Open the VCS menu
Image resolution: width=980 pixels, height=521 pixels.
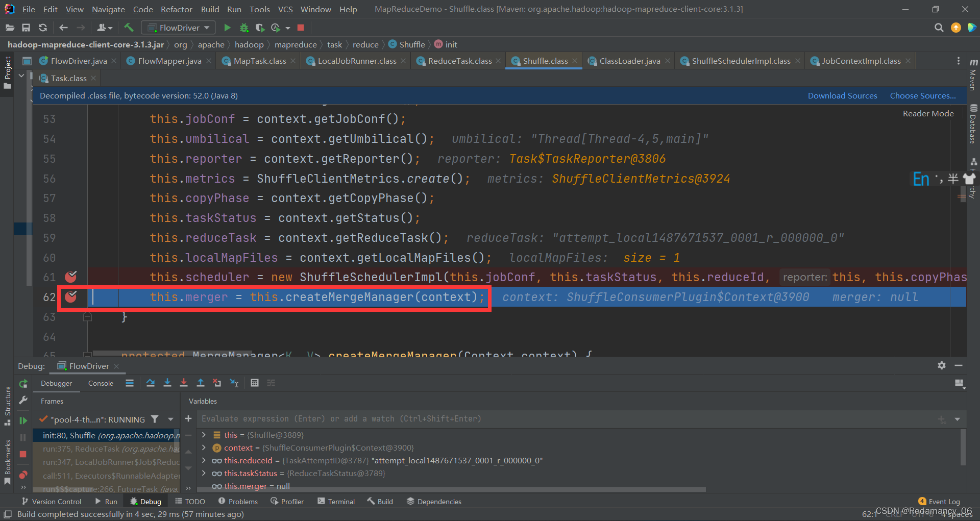coord(285,9)
